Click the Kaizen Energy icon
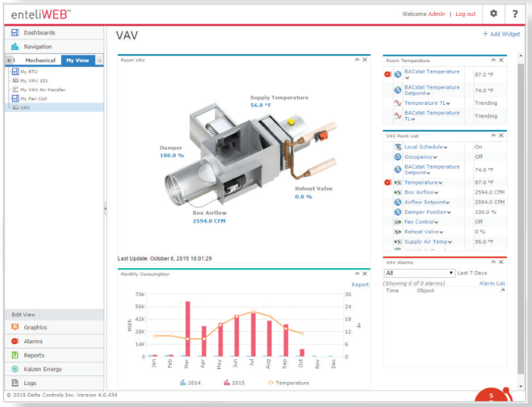This screenshot has width=532, height=407. 15,369
